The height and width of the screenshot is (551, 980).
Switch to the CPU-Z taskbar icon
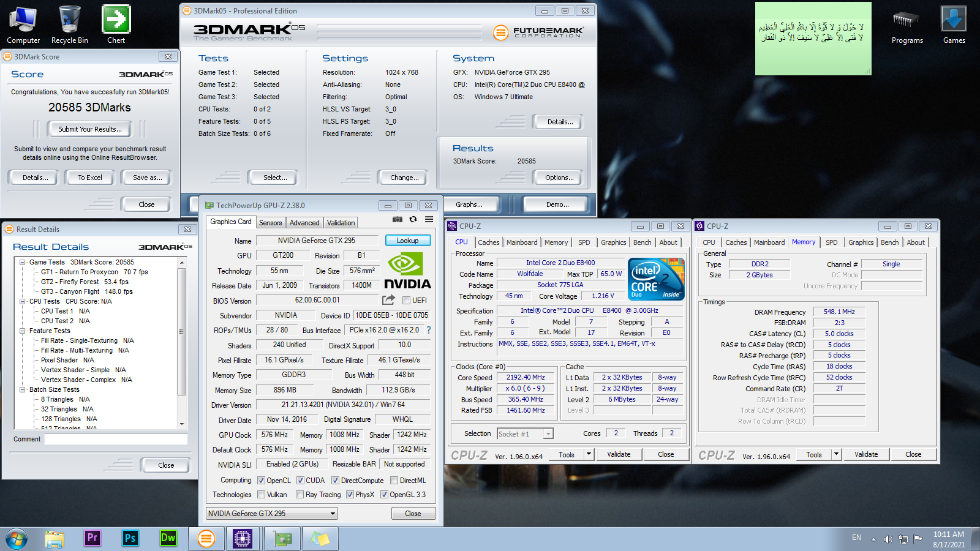coord(243,539)
